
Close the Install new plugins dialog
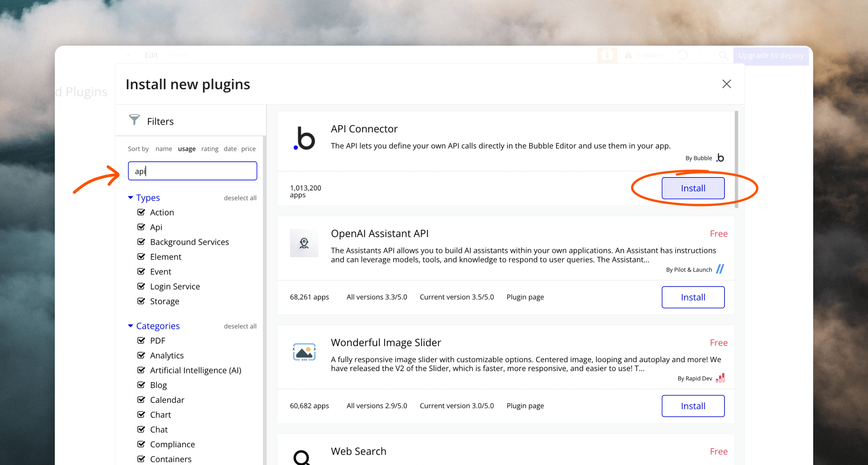click(726, 84)
